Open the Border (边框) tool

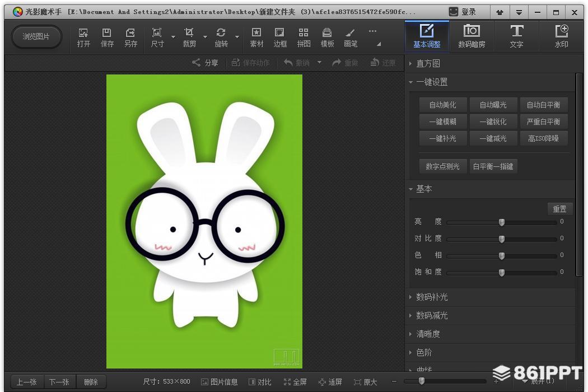[280, 38]
